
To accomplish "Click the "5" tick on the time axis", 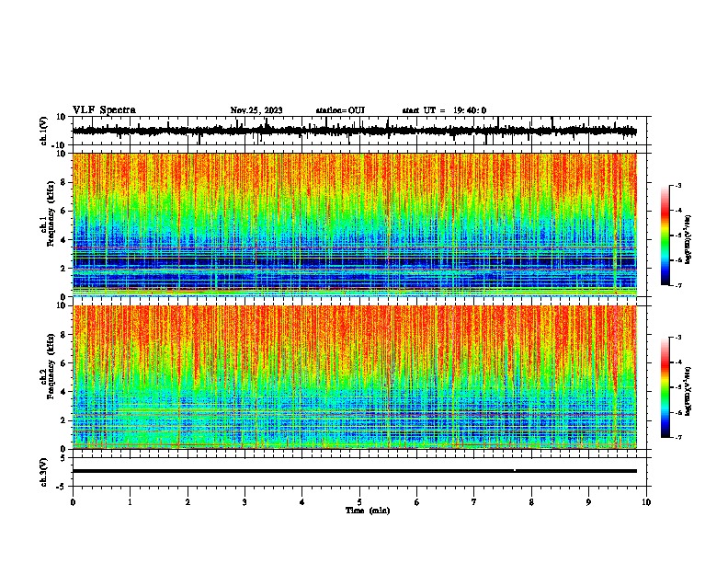I will [359, 502].
